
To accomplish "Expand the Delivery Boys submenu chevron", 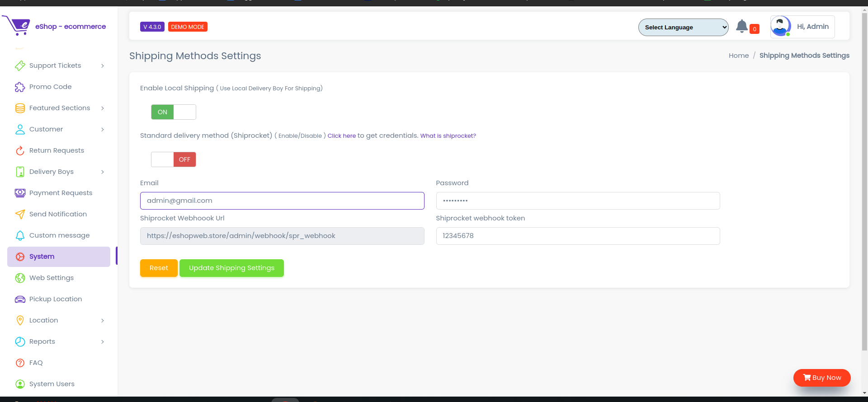I will (103, 172).
